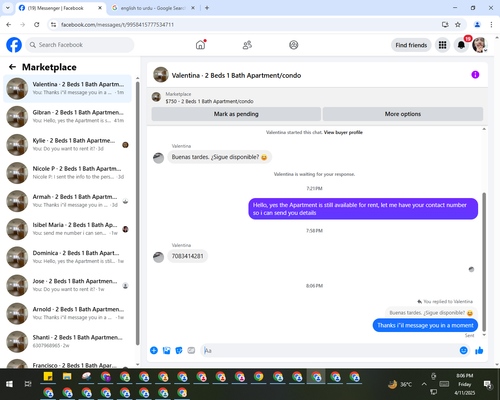Open Sticky Notes from taskbar

pos(48,377)
